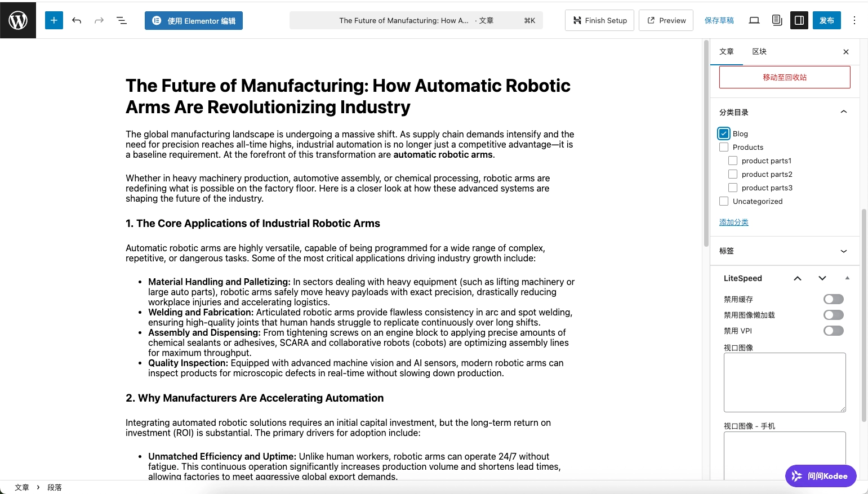Open the block inserter plus button
Image resolution: width=868 pixels, height=494 pixels.
click(x=54, y=20)
